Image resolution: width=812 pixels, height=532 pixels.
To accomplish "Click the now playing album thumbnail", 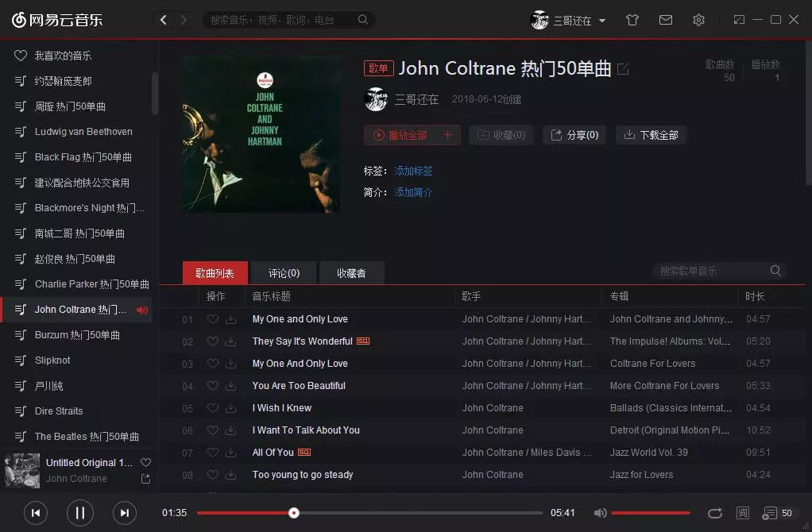I will [22, 470].
